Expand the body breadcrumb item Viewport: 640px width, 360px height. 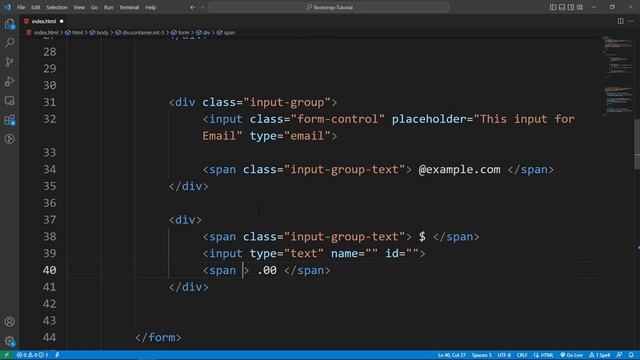pyautogui.click(x=99, y=33)
